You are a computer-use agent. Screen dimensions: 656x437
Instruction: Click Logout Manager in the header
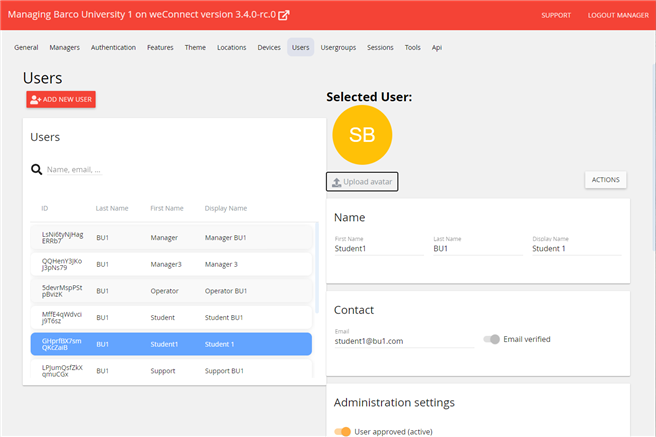coord(617,16)
